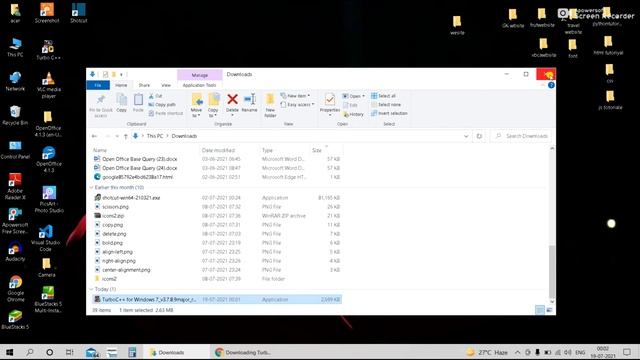Click Paste shortcut in the ribbon

click(166, 113)
